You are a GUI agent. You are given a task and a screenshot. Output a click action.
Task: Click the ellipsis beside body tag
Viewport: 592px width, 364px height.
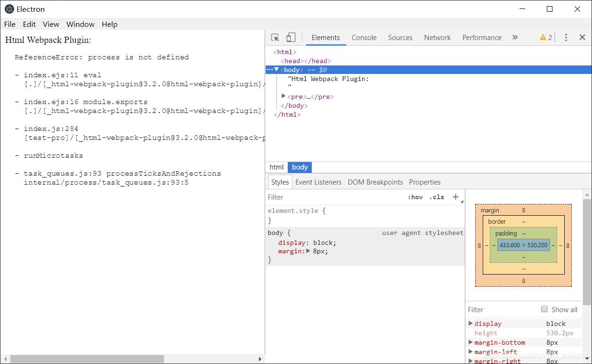pyautogui.click(x=270, y=70)
